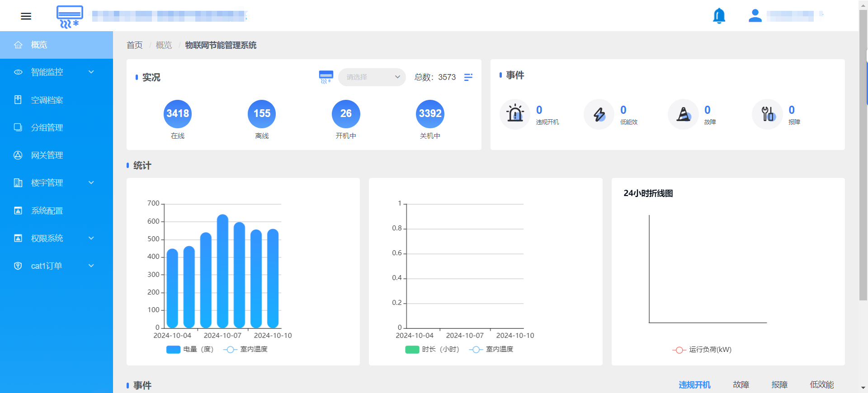Open 空调档案 in the sidebar
This screenshot has height=393, width=868.
click(47, 100)
